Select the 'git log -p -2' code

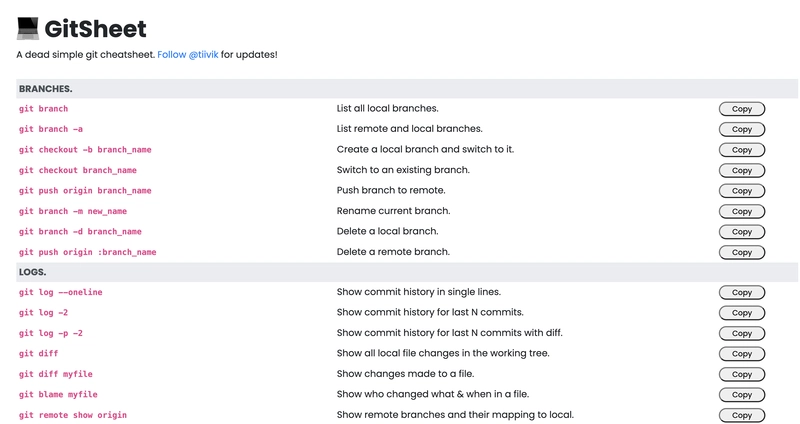(x=51, y=333)
